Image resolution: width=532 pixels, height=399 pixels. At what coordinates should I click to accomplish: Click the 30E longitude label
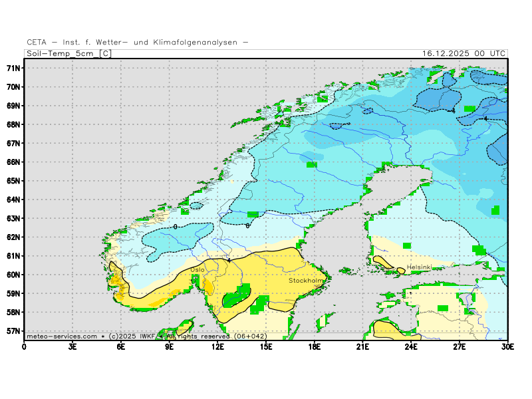point(507,346)
